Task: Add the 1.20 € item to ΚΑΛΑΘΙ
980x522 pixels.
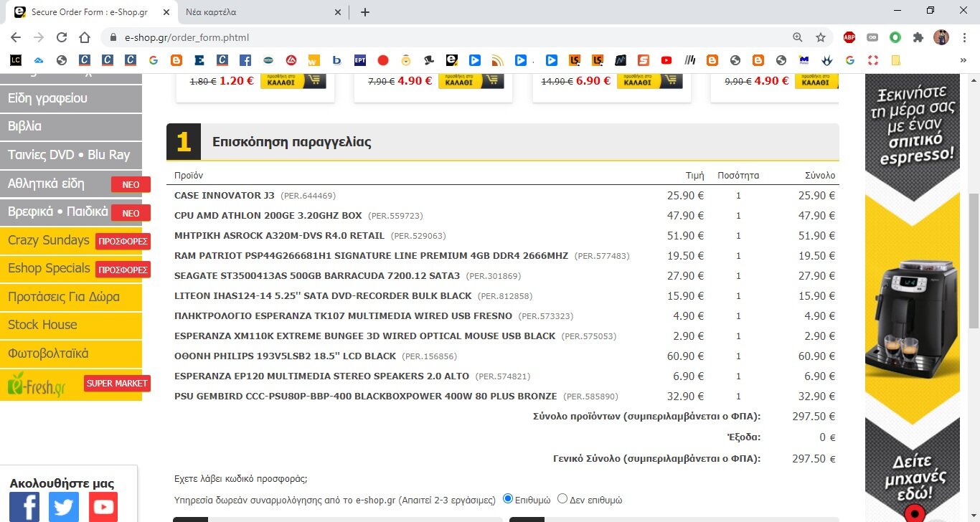Action: (293, 80)
